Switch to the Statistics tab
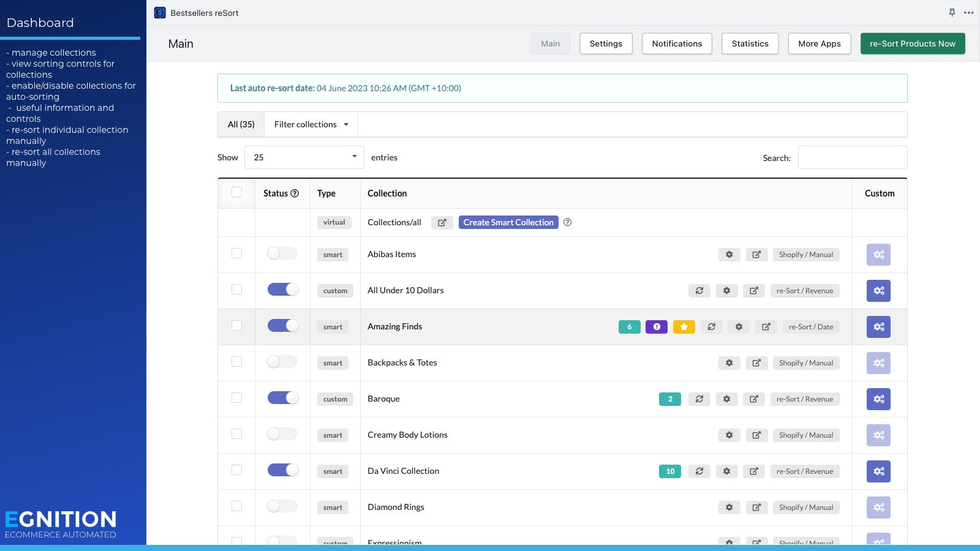The height and width of the screenshot is (551, 980). [750, 43]
